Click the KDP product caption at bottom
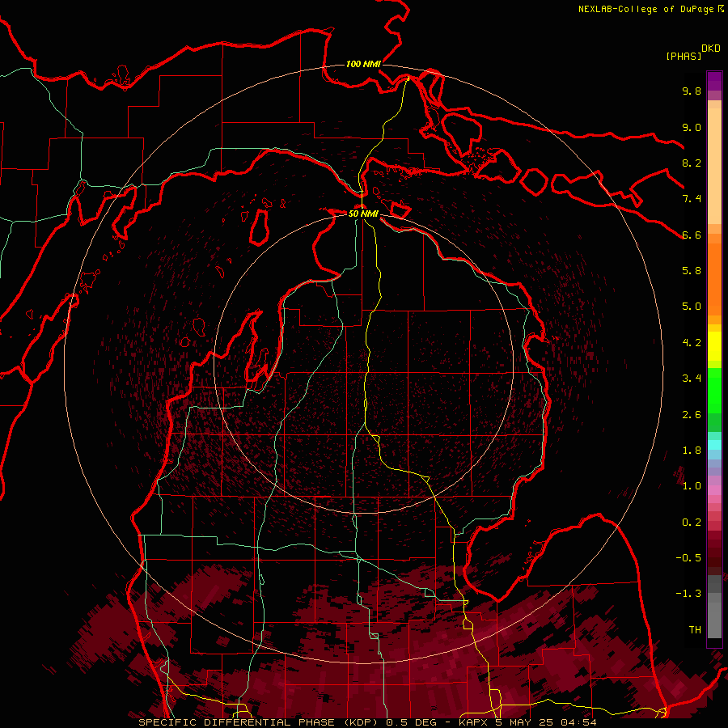 coord(368,722)
